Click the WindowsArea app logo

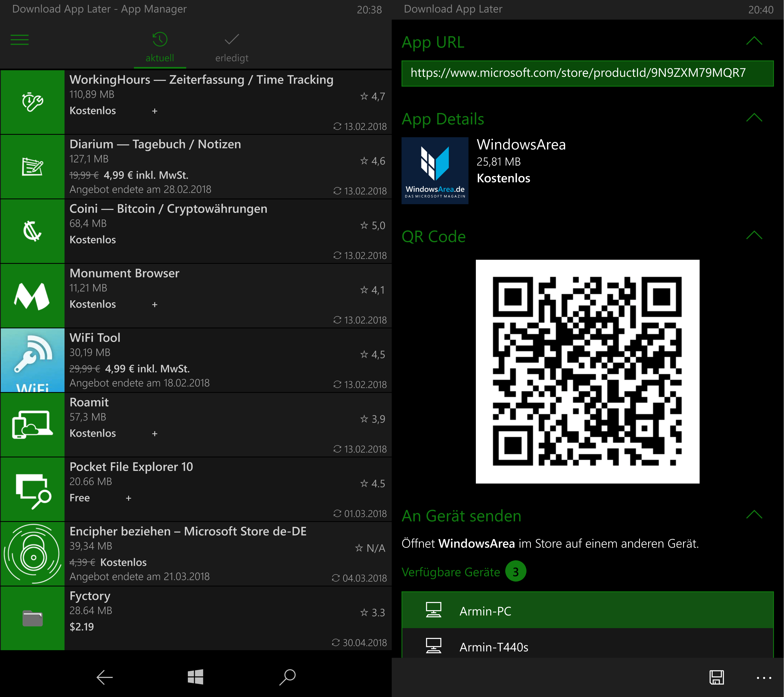(435, 171)
